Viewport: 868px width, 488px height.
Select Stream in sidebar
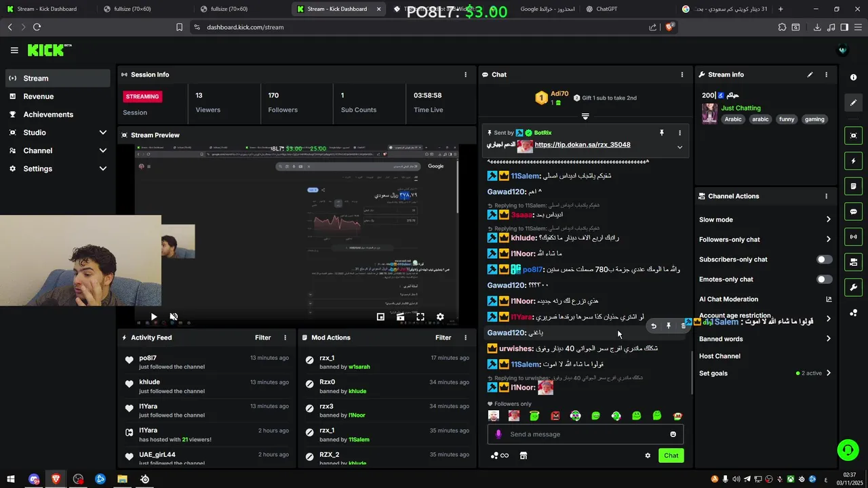point(57,78)
